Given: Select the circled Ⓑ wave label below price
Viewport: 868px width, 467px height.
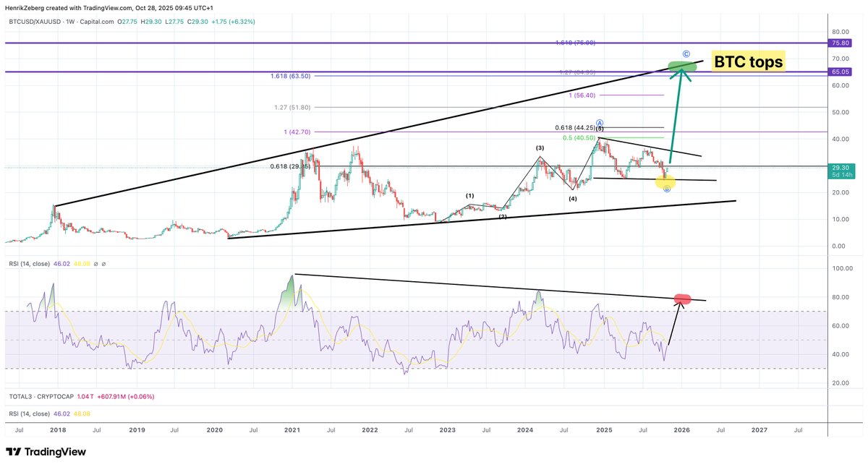Looking at the screenshot, I should coord(666,190).
